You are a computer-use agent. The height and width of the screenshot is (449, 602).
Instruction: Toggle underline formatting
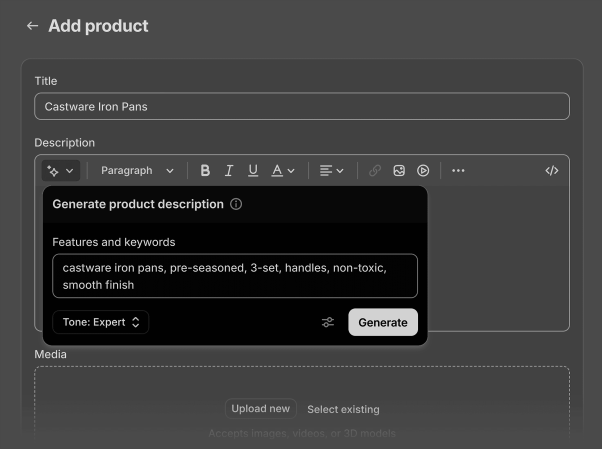coord(253,171)
